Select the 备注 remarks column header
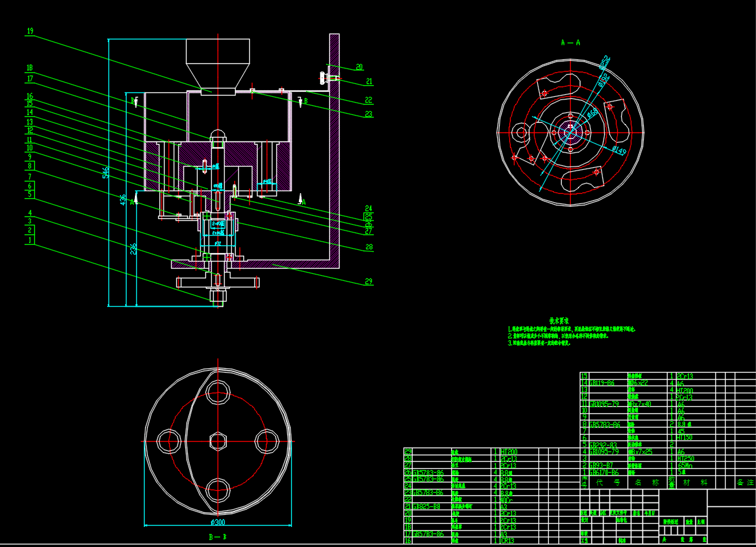This screenshot has width=756, height=547. pos(744,482)
